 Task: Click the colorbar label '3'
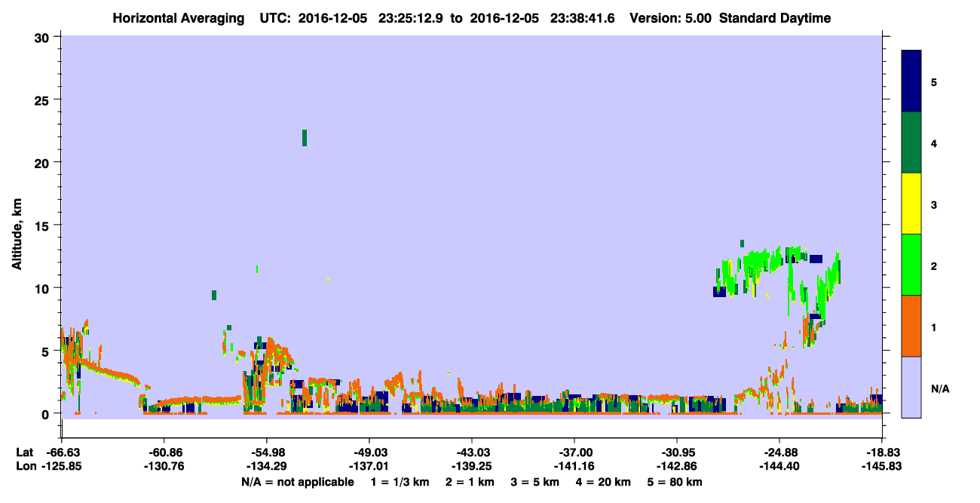coord(933,204)
